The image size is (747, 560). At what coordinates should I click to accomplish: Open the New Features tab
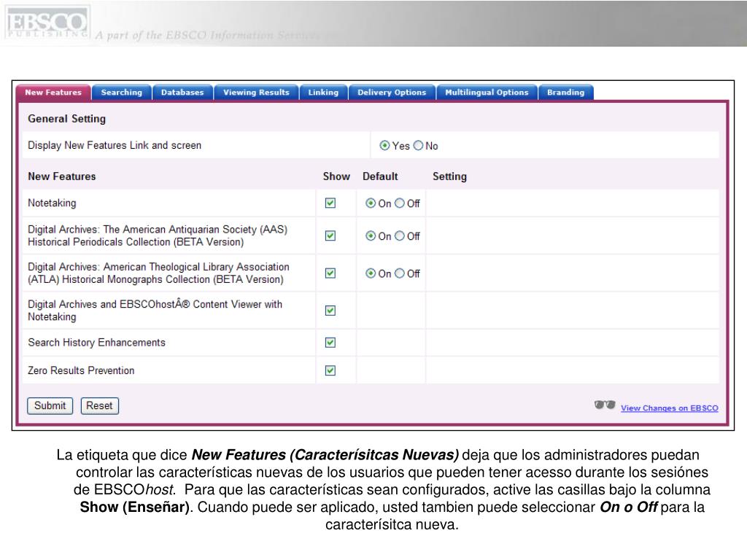tap(53, 93)
